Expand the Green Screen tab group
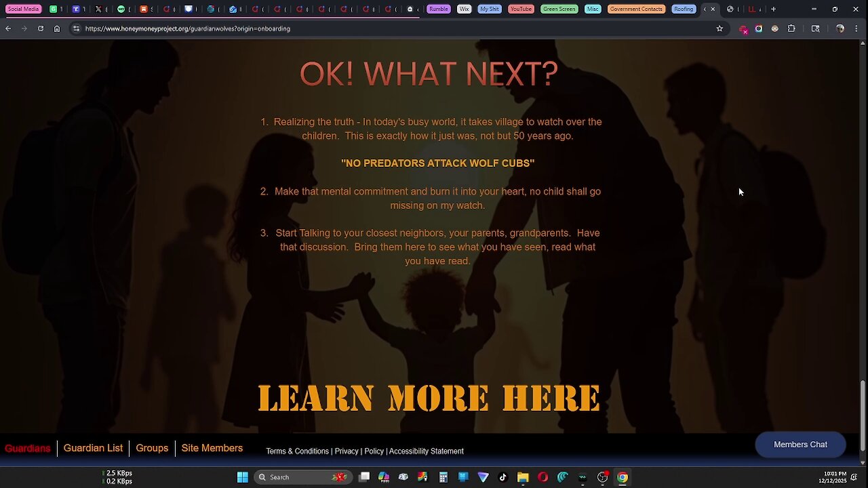This screenshot has height=488, width=868. tap(559, 9)
